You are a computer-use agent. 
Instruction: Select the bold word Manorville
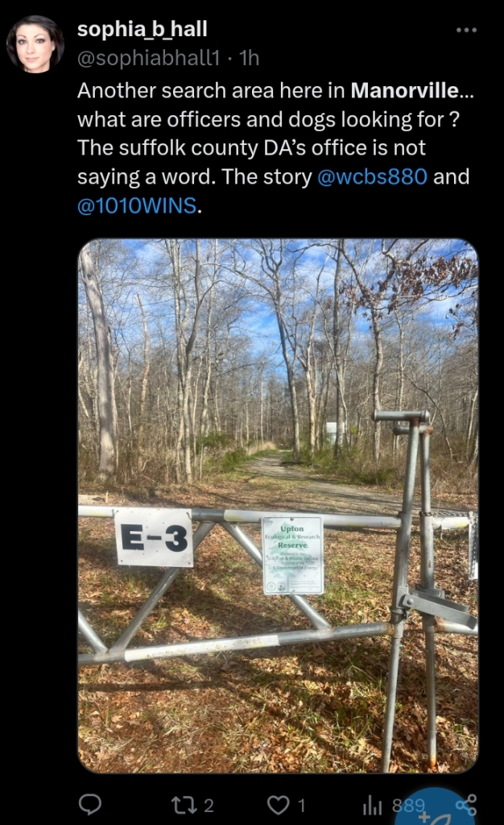point(405,90)
